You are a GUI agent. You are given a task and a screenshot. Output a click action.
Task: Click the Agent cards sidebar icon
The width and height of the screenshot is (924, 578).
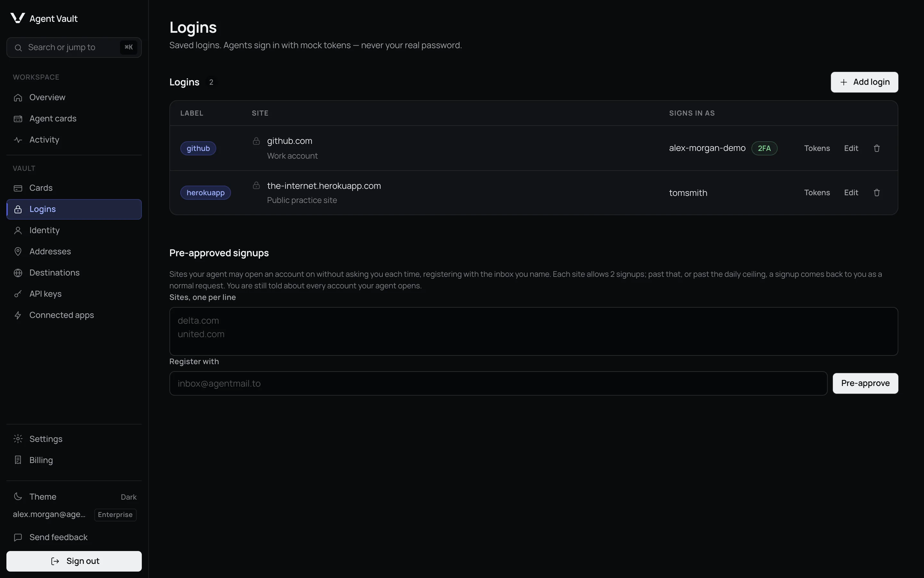[18, 118]
